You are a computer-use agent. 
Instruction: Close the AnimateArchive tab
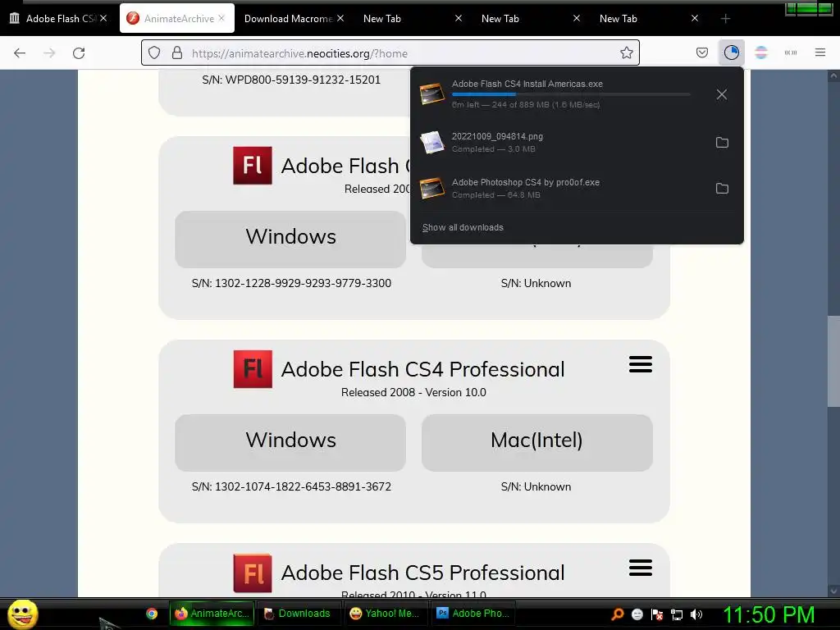pyautogui.click(x=221, y=18)
